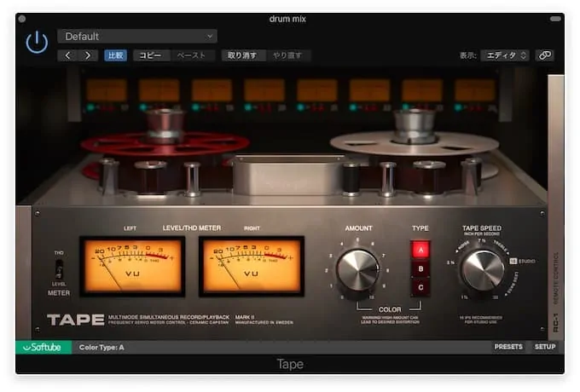Select color type A button
The height and width of the screenshot is (392, 580).
(420, 250)
